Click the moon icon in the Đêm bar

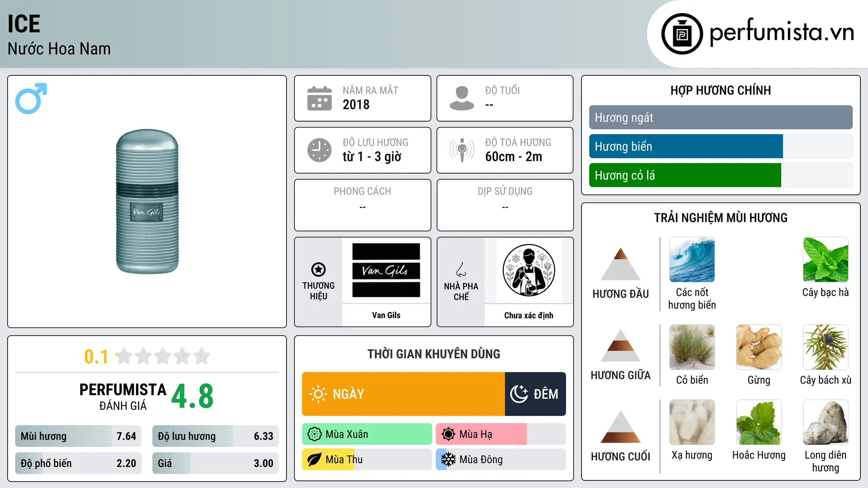click(519, 394)
